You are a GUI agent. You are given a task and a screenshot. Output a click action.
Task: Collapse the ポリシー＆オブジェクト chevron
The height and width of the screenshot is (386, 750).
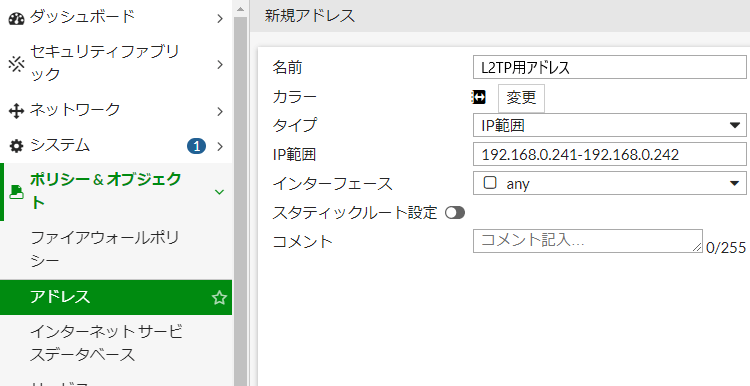(x=220, y=192)
